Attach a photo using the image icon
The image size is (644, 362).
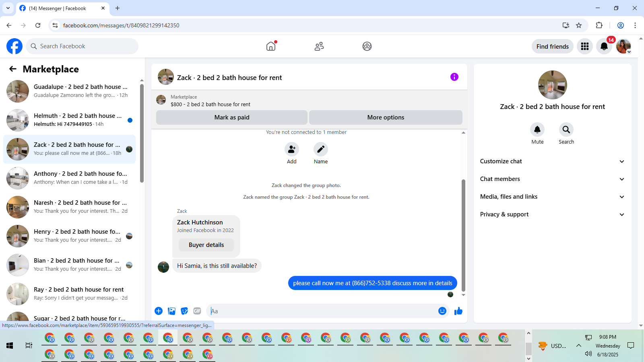(x=171, y=311)
